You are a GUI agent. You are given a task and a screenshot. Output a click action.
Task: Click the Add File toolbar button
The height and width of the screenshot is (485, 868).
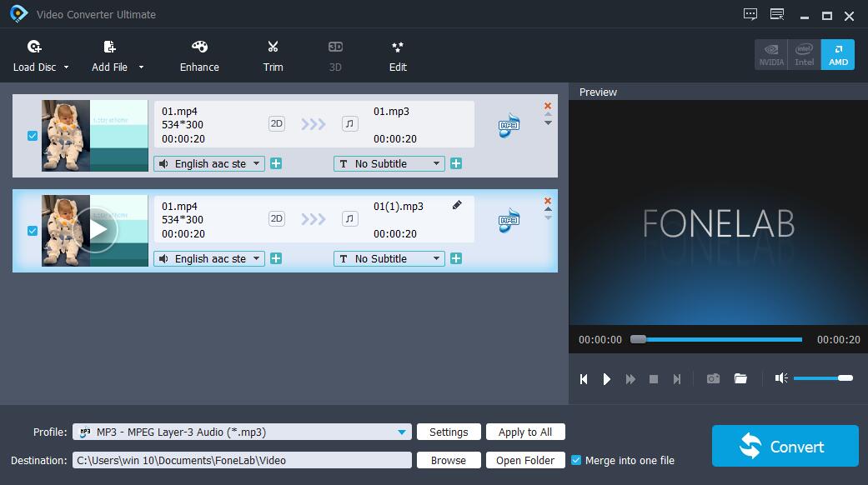109,56
